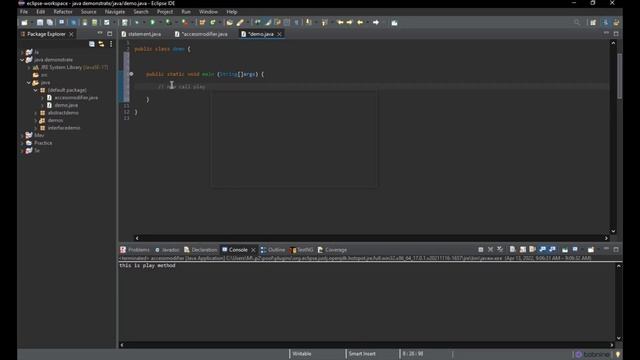The image size is (640, 360).
Task: Click Terminate icon in Console toolbar
Action: point(481,249)
